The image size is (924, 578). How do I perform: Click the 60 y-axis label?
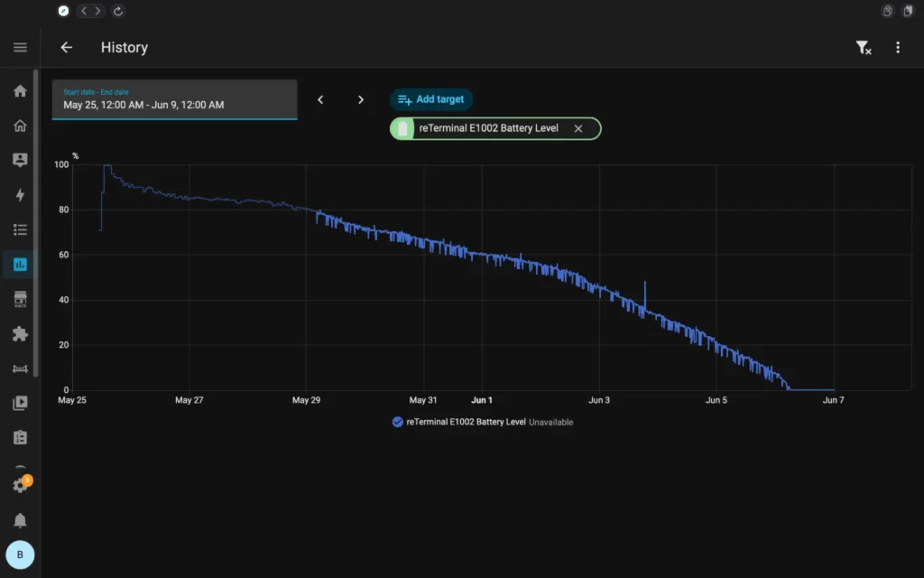pos(64,255)
